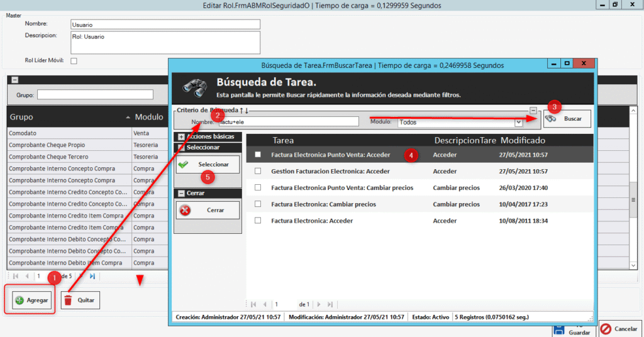Click the Grupo filter text field

95,95
